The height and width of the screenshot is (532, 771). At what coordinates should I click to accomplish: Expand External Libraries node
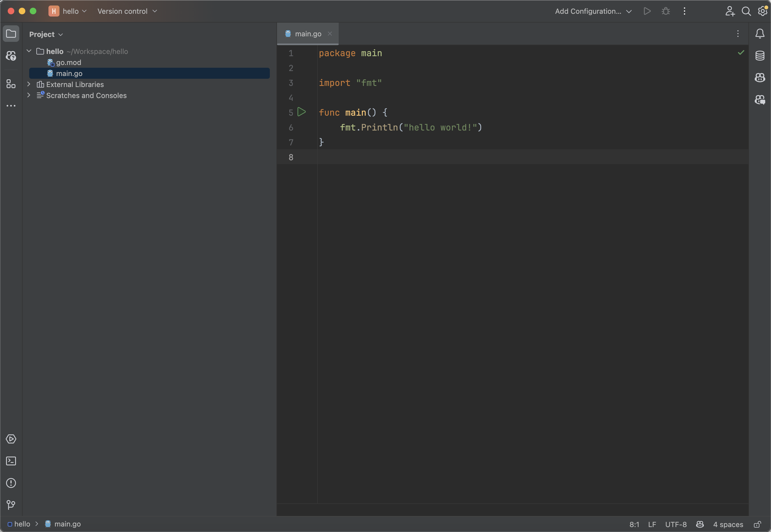[29, 84]
